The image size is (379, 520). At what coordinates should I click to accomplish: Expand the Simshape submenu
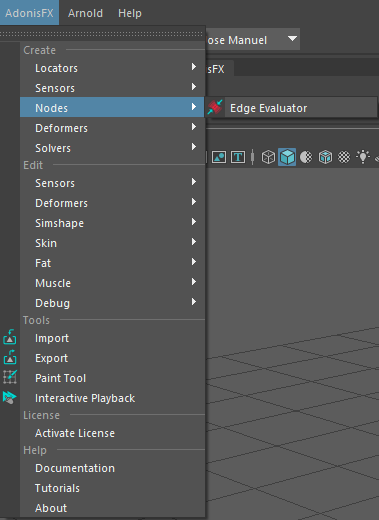[112, 223]
